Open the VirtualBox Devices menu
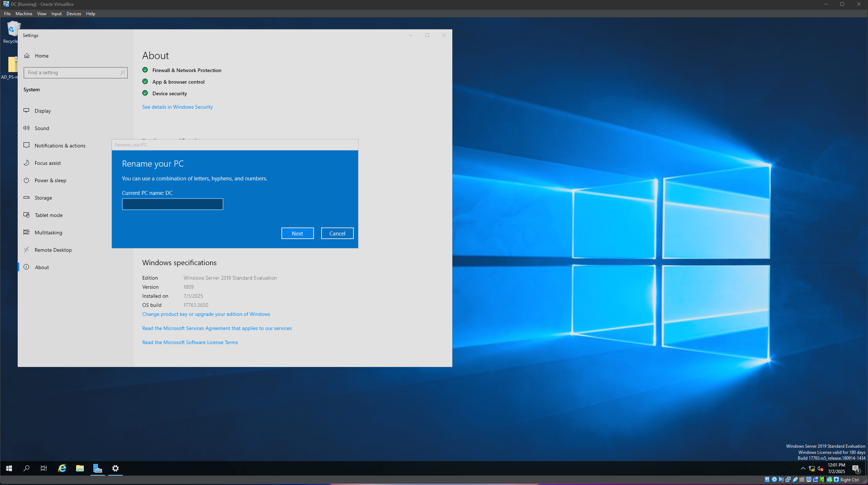868x485 pixels. click(74, 14)
